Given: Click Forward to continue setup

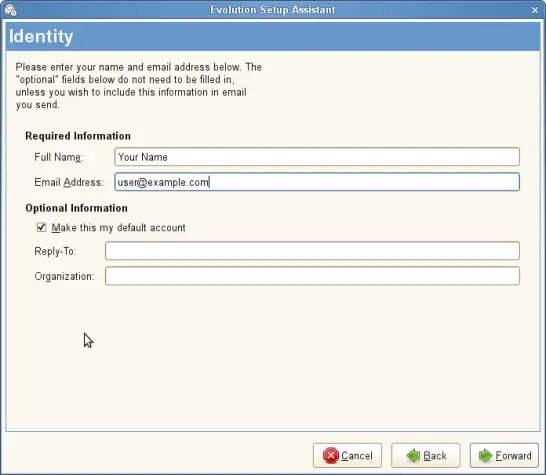Looking at the screenshot, I should tap(504, 455).
